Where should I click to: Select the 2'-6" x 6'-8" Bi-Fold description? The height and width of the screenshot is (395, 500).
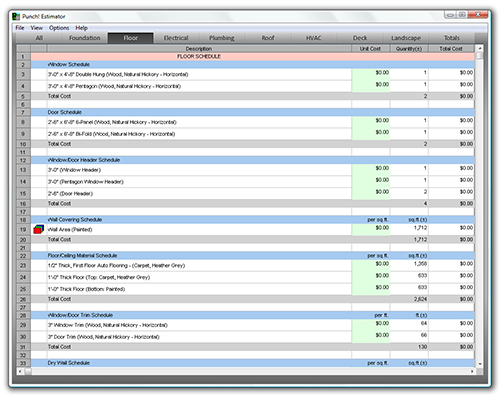pos(111,134)
